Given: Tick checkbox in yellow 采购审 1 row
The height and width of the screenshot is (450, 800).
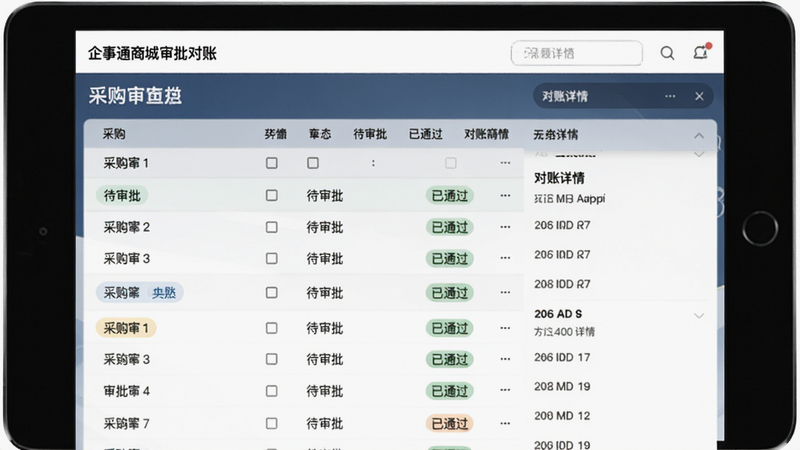Looking at the screenshot, I should coord(272,328).
